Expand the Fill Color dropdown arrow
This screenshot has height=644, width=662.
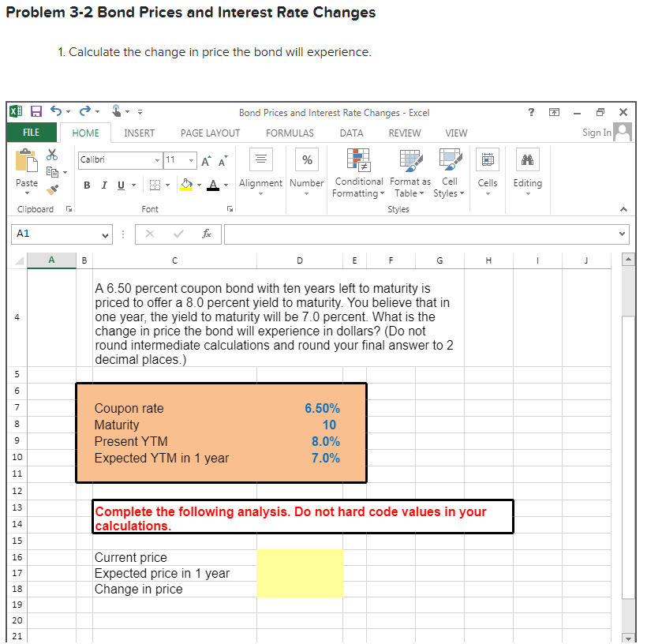point(200,185)
